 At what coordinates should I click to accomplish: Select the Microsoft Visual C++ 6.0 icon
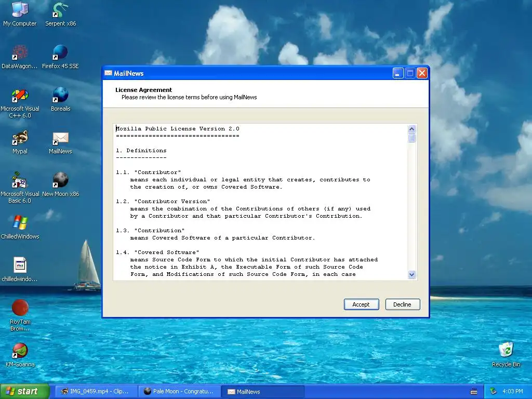(20, 103)
